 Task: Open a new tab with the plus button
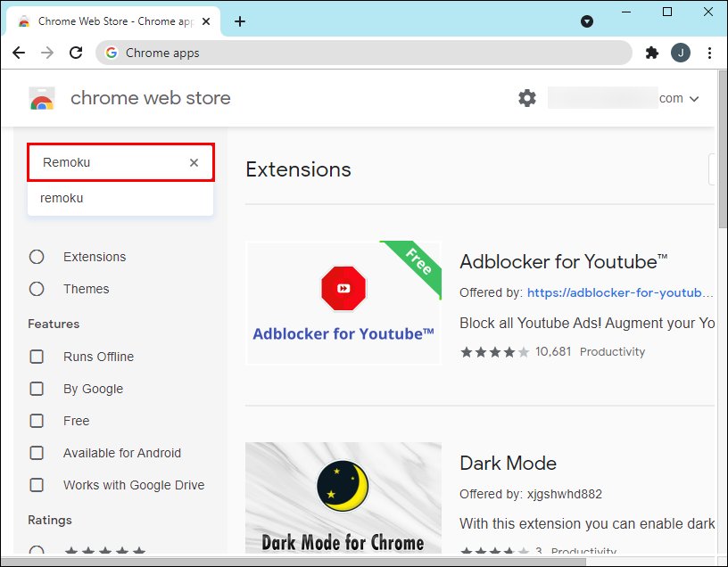pyautogui.click(x=240, y=21)
